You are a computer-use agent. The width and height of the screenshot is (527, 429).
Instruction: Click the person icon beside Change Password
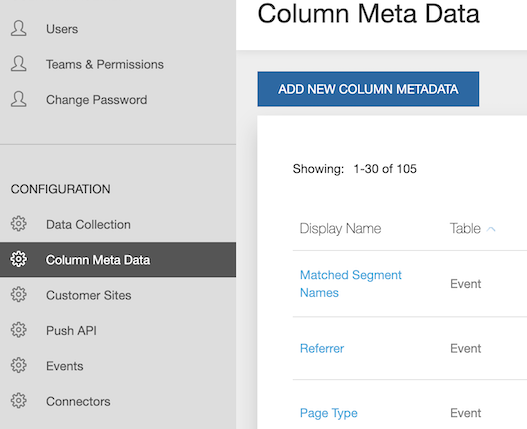click(x=18, y=99)
